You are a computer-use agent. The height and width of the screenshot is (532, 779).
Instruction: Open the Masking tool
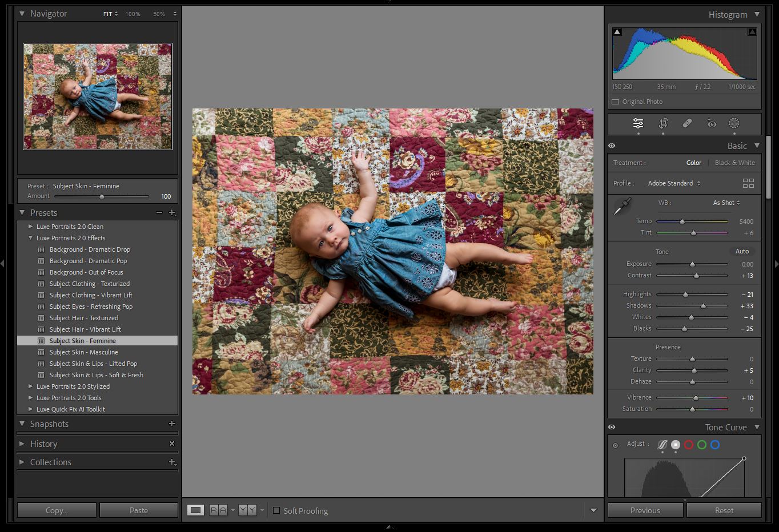[x=735, y=123]
